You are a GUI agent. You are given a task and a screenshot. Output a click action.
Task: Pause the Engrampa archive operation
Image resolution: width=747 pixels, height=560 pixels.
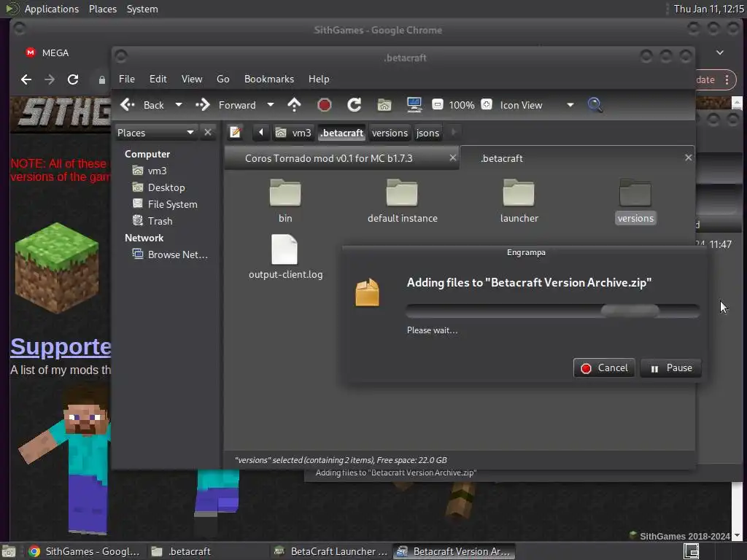click(671, 367)
